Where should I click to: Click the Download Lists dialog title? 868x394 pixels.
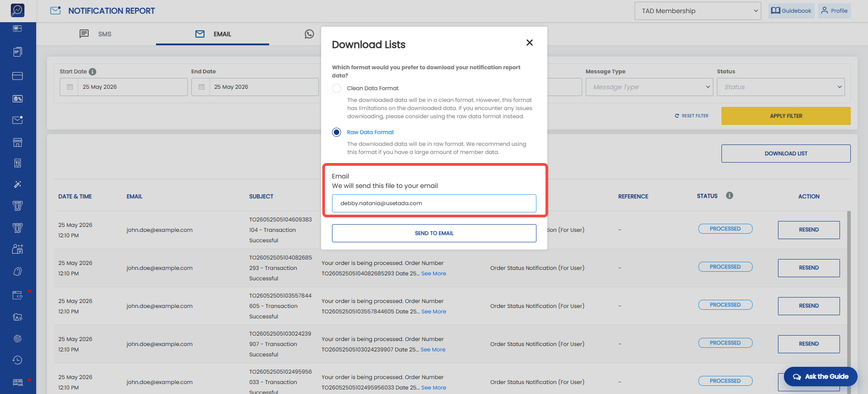click(369, 44)
